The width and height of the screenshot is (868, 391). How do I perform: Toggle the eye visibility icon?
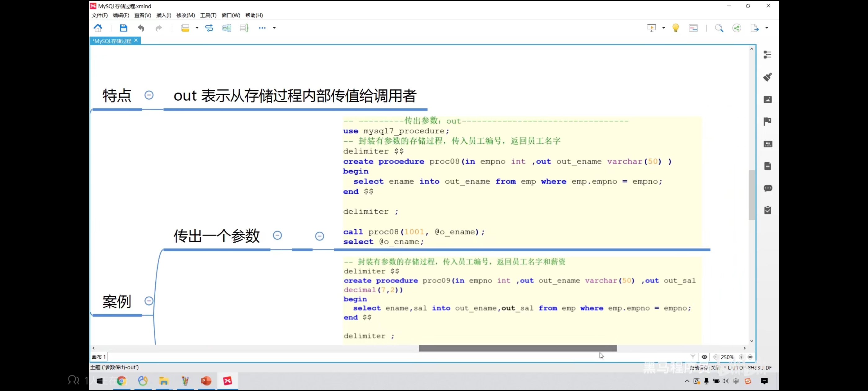pyautogui.click(x=704, y=357)
